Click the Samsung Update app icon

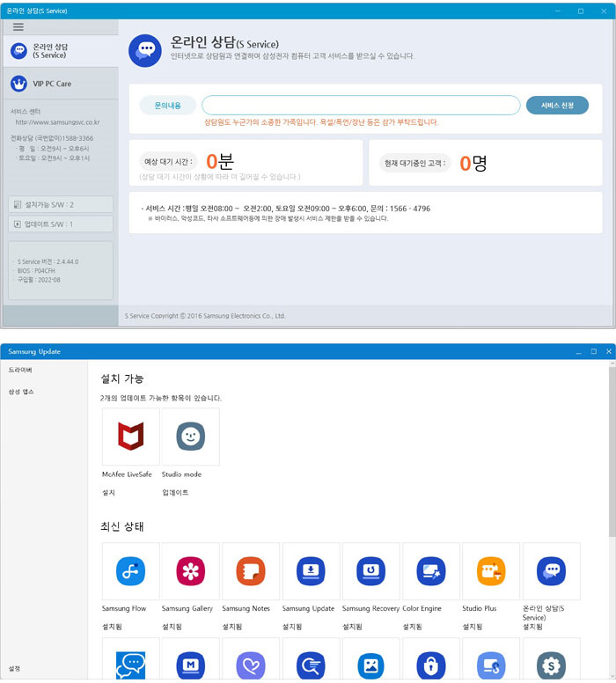(311, 571)
